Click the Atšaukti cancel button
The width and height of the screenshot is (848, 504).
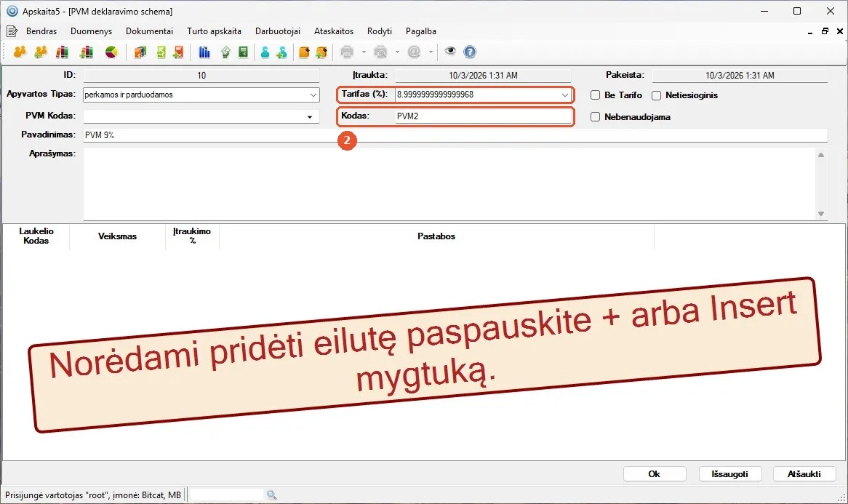tap(804, 473)
